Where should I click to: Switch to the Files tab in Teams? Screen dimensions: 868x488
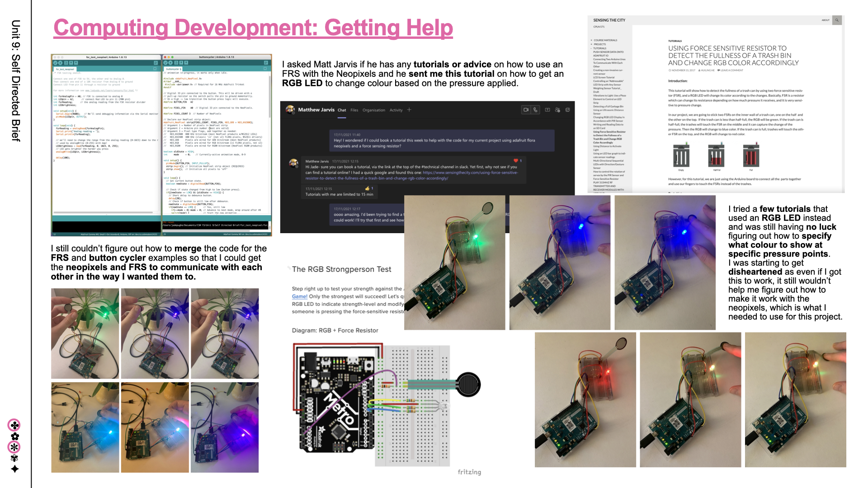click(354, 110)
